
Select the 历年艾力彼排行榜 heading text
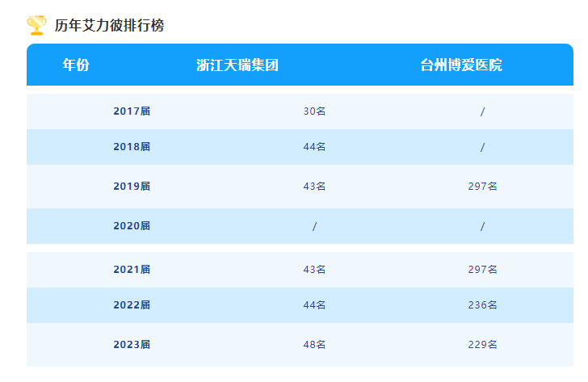110,26
